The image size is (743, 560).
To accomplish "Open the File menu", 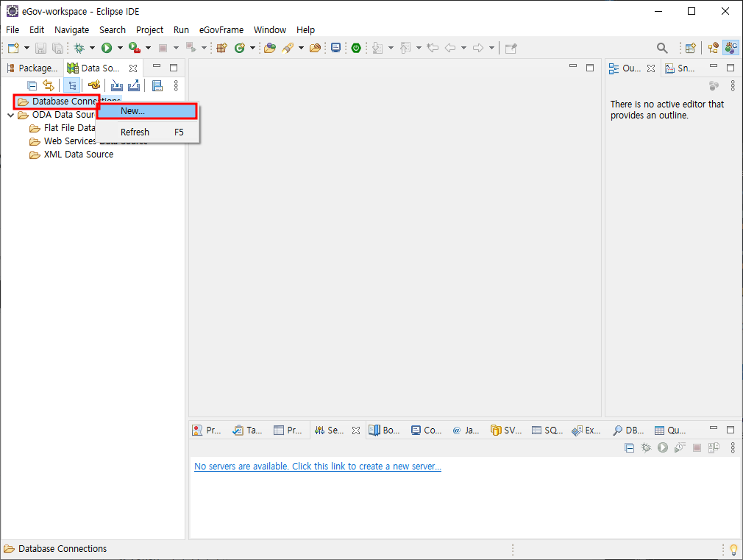I will (x=13, y=30).
